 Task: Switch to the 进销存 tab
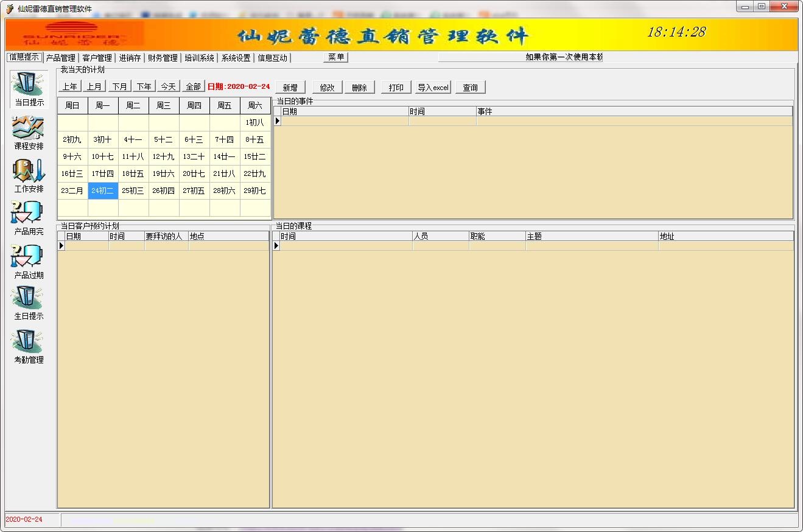tap(130, 58)
